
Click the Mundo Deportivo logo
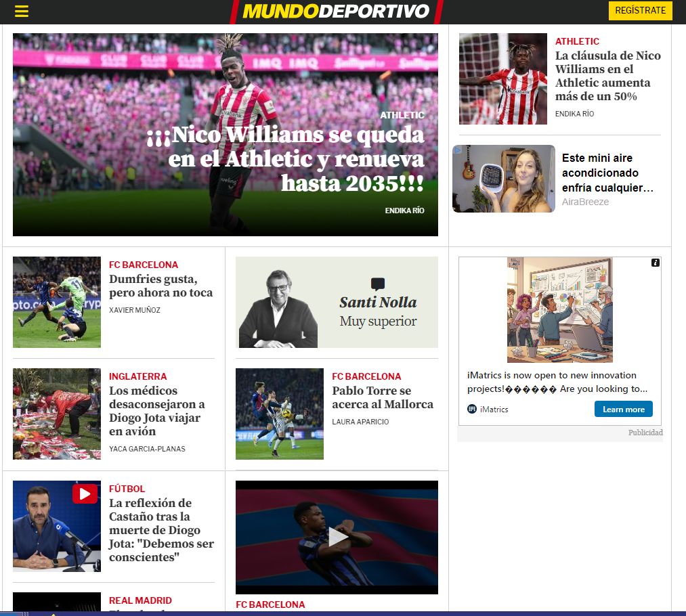pos(336,12)
